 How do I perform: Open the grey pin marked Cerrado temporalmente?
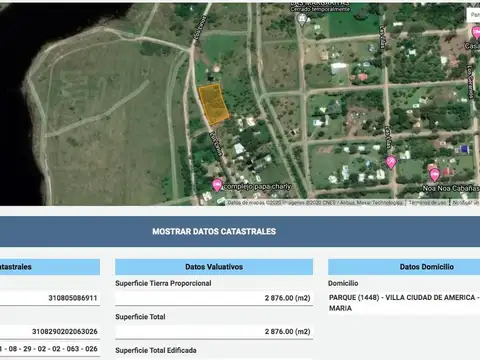click(302, 20)
